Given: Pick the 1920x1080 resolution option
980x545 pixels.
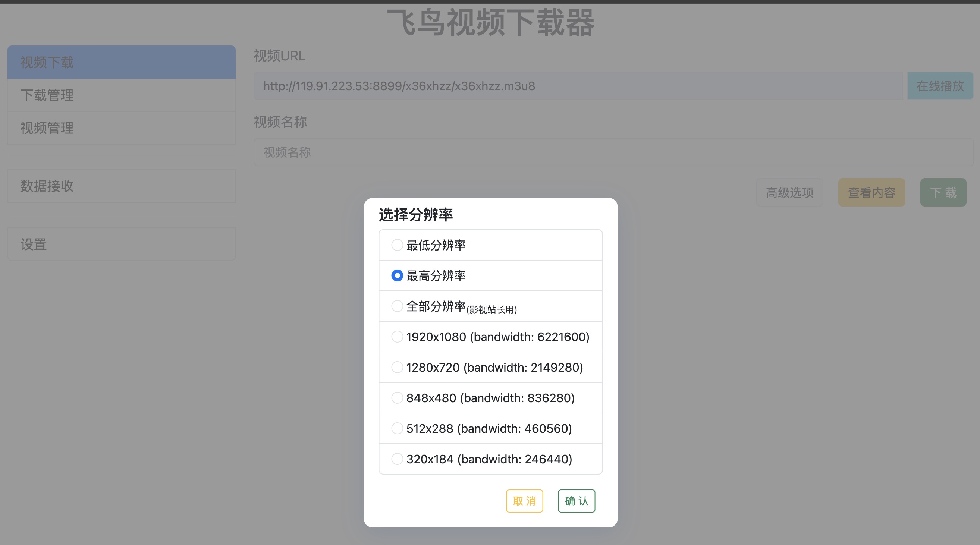Looking at the screenshot, I should [397, 337].
